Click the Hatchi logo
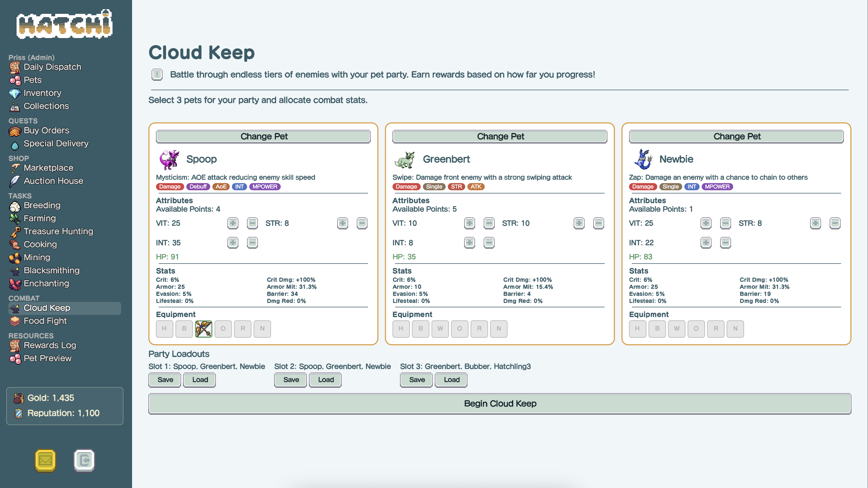This screenshot has width=868, height=488. click(64, 24)
